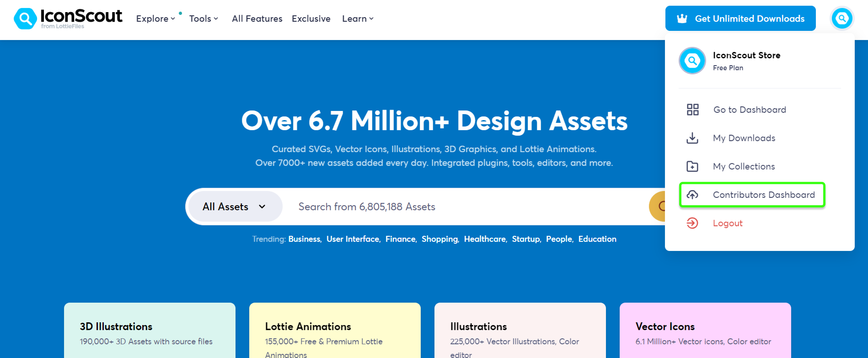Viewport: 868px width, 358px height.
Task: Click the 'from LottieFiles' text under logo
Action: [x=62, y=26]
